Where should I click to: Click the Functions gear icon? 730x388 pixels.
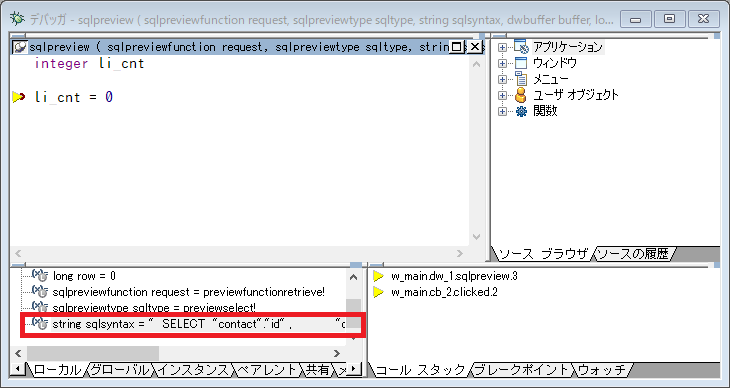tap(521, 111)
